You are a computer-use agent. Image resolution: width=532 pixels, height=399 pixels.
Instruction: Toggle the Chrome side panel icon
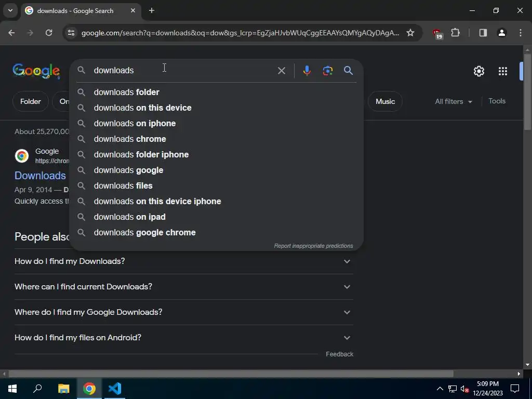point(483,33)
